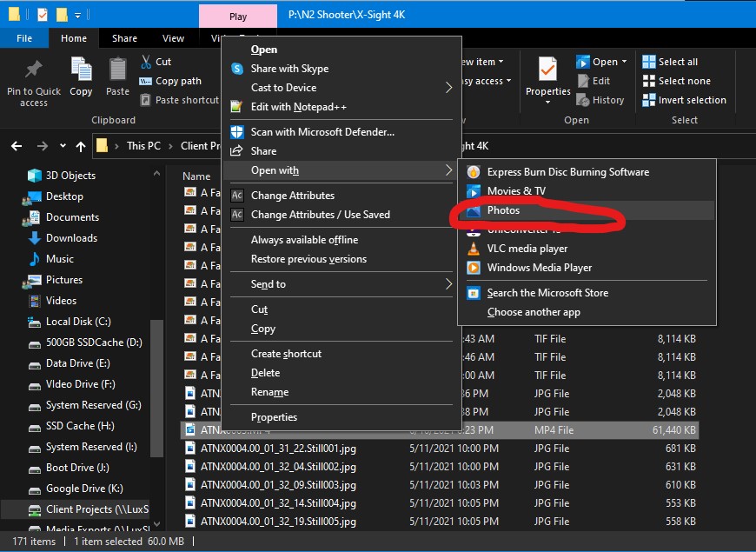The height and width of the screenshot is (552, 756).
Task: Select Create shortcut menu entry
Action: (286, 353)
